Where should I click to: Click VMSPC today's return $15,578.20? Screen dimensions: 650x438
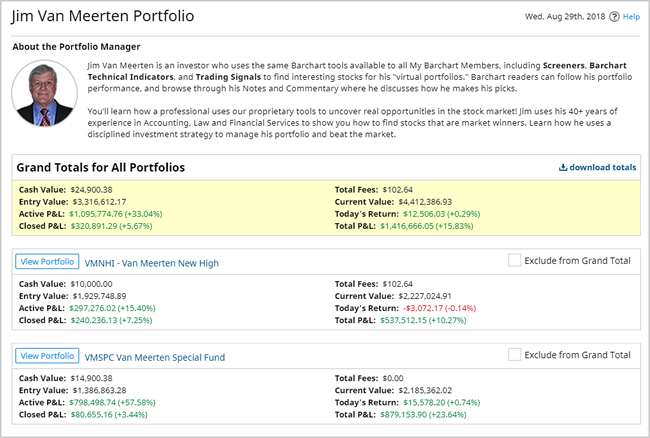pos(441,402)
